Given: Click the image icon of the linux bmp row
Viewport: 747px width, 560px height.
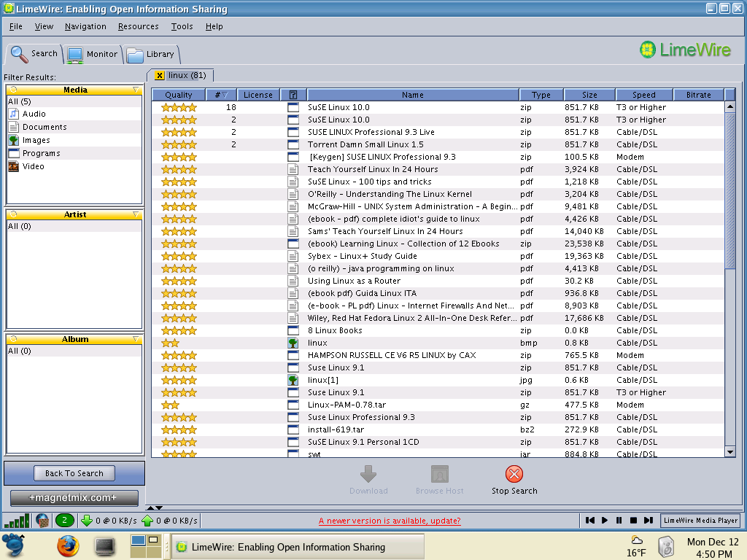Looking at the screenshot, I should pos(293,343).
